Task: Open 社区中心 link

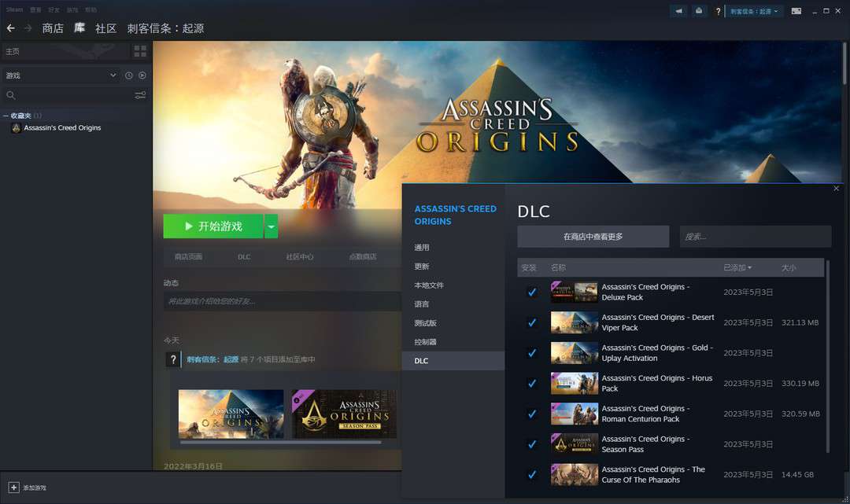Action: [300, 256]
